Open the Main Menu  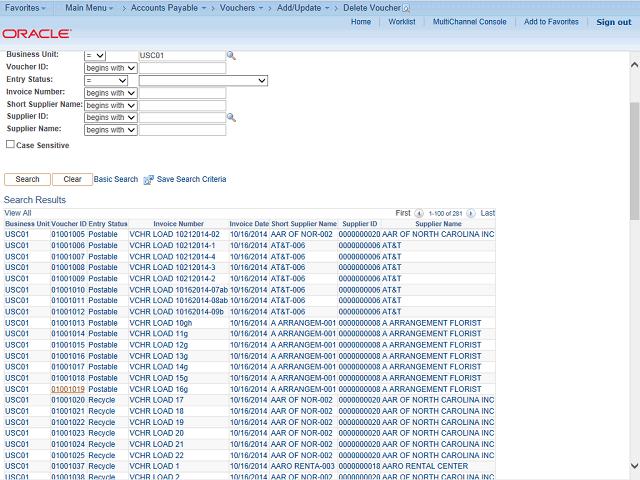89,8
